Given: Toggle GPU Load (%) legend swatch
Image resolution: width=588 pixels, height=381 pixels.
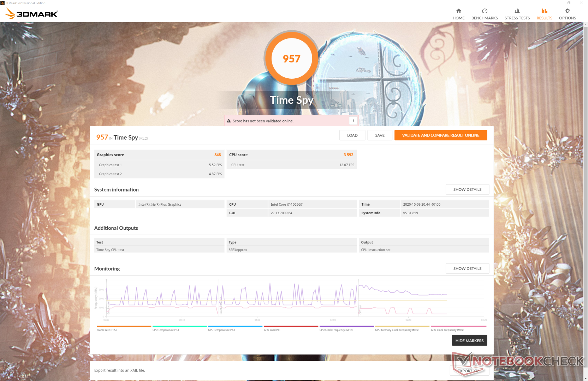Looking at the screenshot, I should [291, 326].
